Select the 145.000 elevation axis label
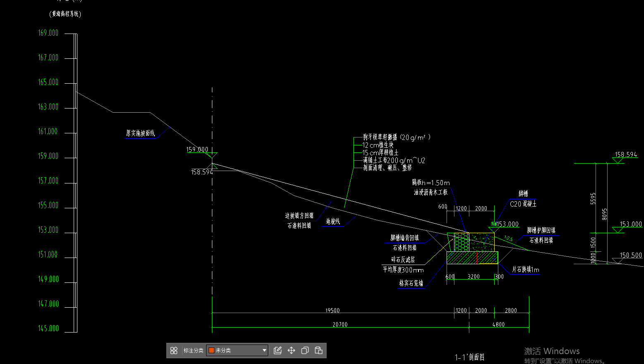This screenshot has height=364, width=644. click(x=48, y=328)
